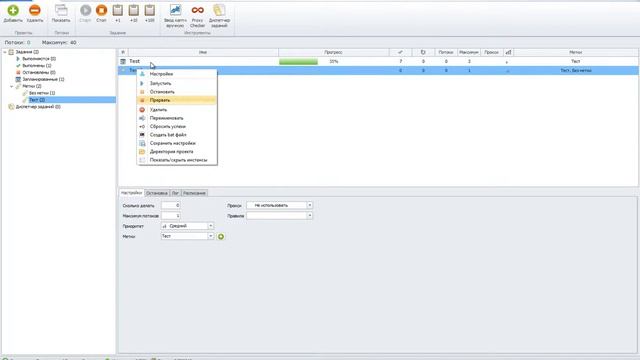The width and height of the screenshot is (640, 360).
Task: Sort by the Имя column header
Action: pyautogui.click(x=203, y=52)
